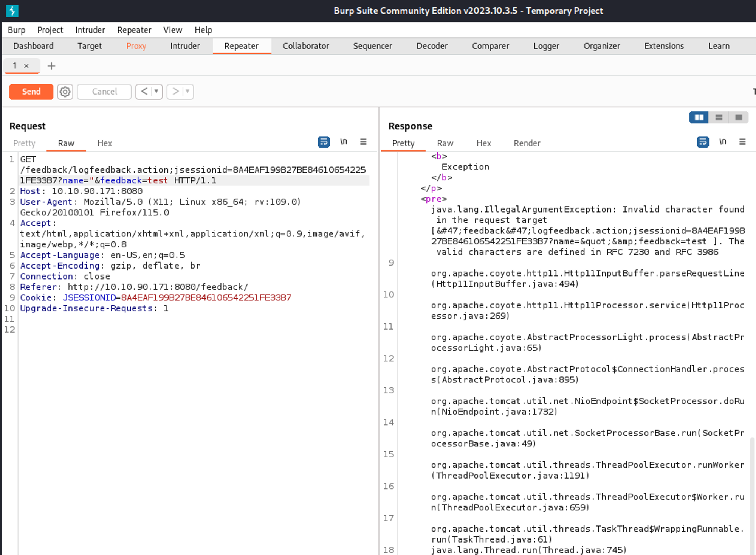Show non-printable characters in Request panel
The width and height of the screenshot is (756, 555).
(343, 142)
